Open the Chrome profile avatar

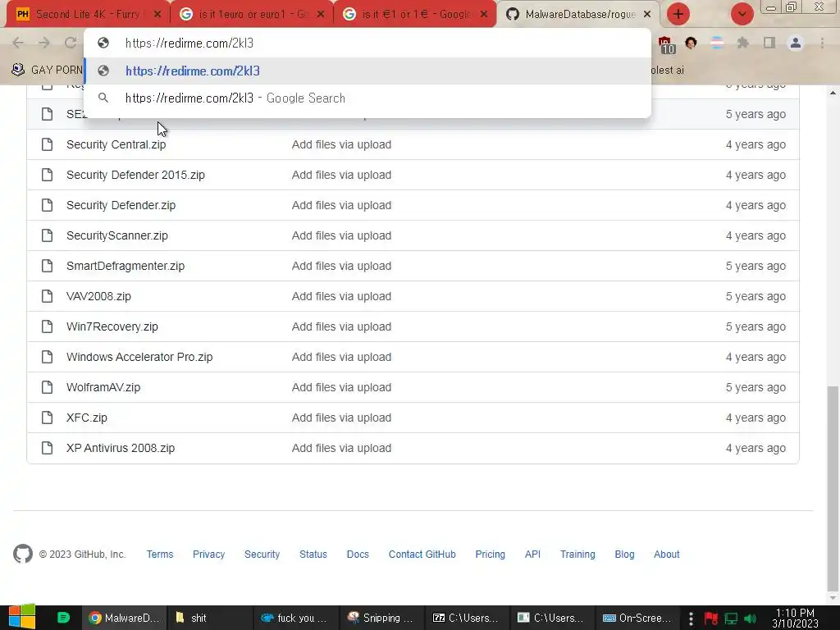click(x=796, y=43)
